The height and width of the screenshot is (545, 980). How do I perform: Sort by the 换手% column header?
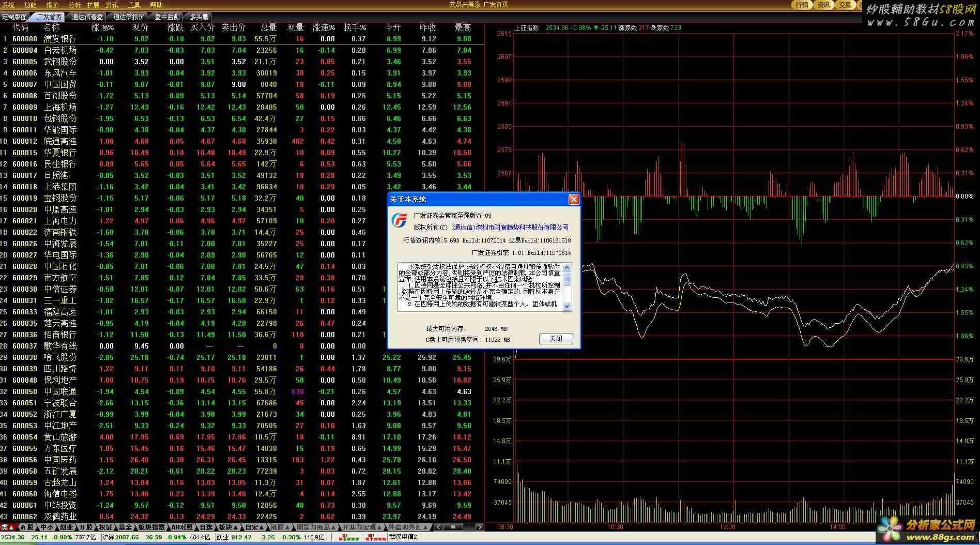[x=355, y=27]
